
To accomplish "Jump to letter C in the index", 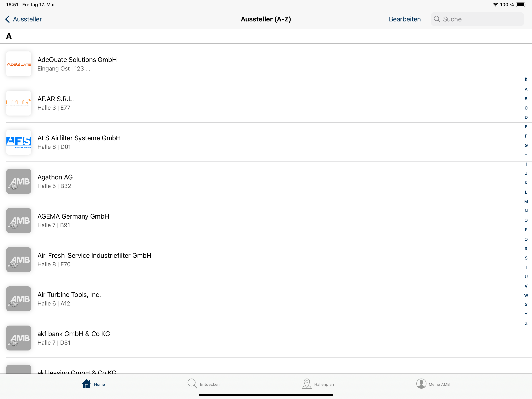I will coord(526,108).
